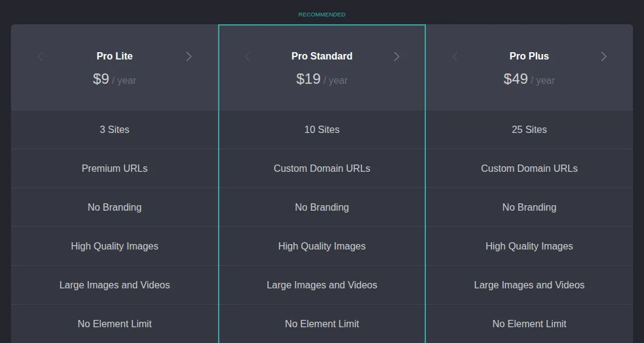
Task: Click 'No Branding' in Pro Standard column
Action: pos(322,208)
